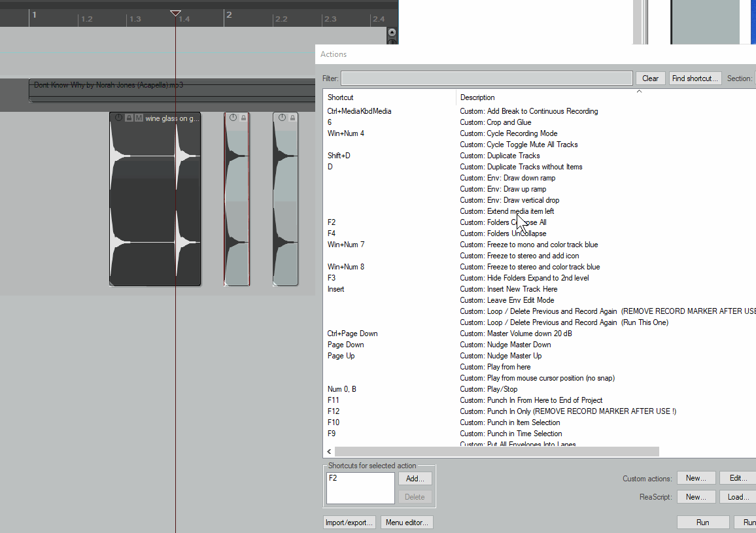Select 'Custom: Master Volume down 20 dB'
This screenshot has height=533, width=756.
516,333
